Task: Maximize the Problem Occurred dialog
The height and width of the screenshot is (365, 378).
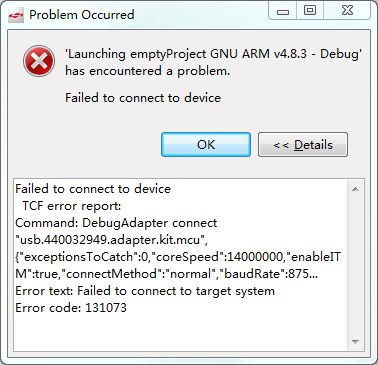Action: (x=310, y=11)
